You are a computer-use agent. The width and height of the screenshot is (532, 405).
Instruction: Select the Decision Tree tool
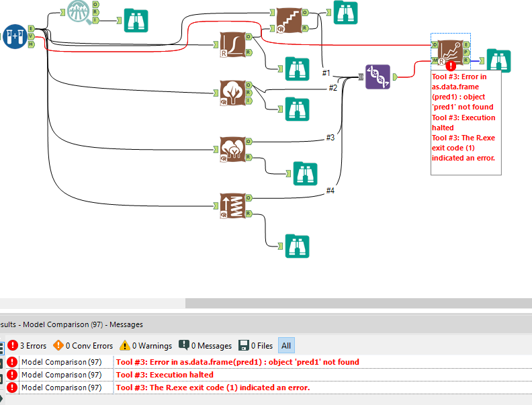point(232,93)
